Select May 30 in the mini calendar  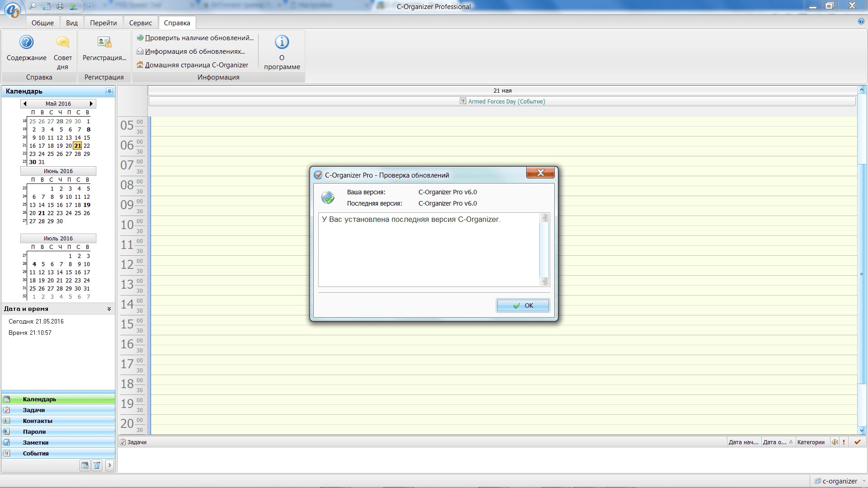pyautogui.click(x=33, y=162)
